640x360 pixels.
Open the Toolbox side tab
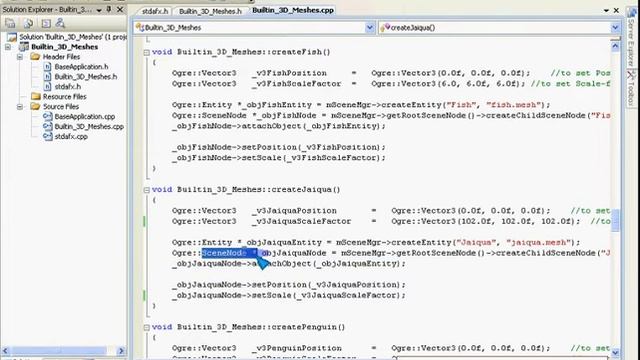click(x=631, y=88)
